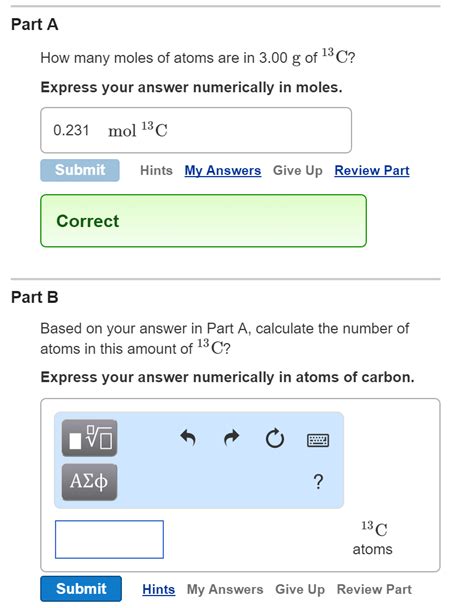Click the green Correct feedback banner

point(203,221)
